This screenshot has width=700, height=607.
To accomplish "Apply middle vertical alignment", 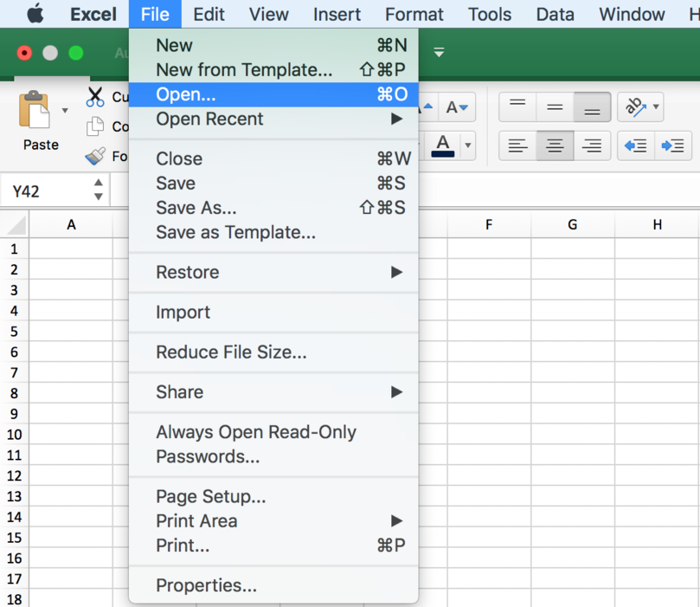I will (x=555, y=107).
